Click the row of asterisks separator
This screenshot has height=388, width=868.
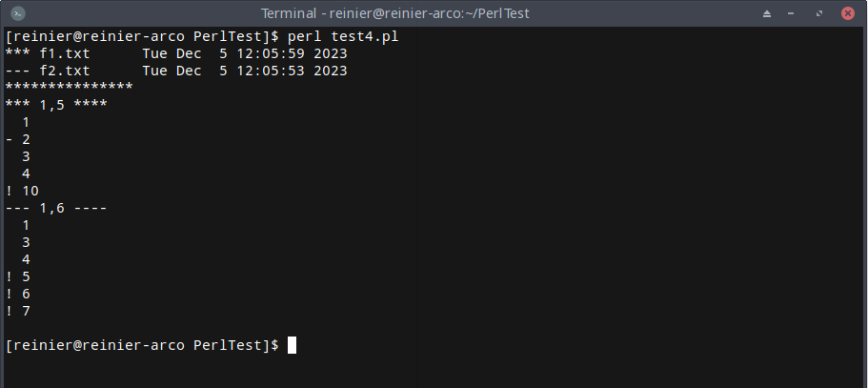coord(69,88)
